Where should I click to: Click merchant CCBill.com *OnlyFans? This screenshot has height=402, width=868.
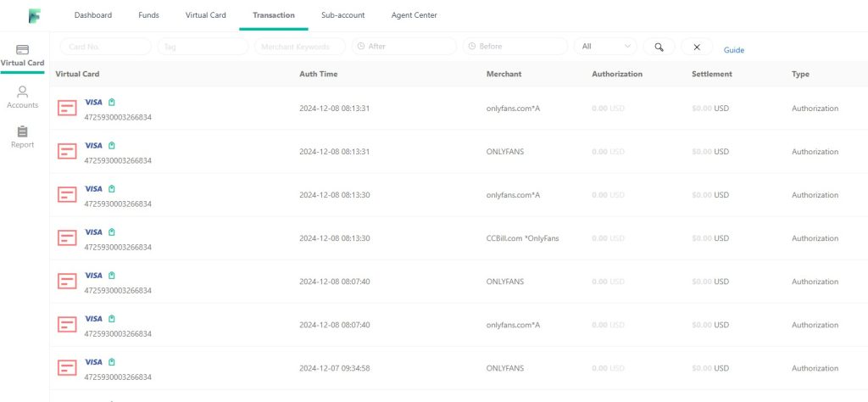coord(522,238)
